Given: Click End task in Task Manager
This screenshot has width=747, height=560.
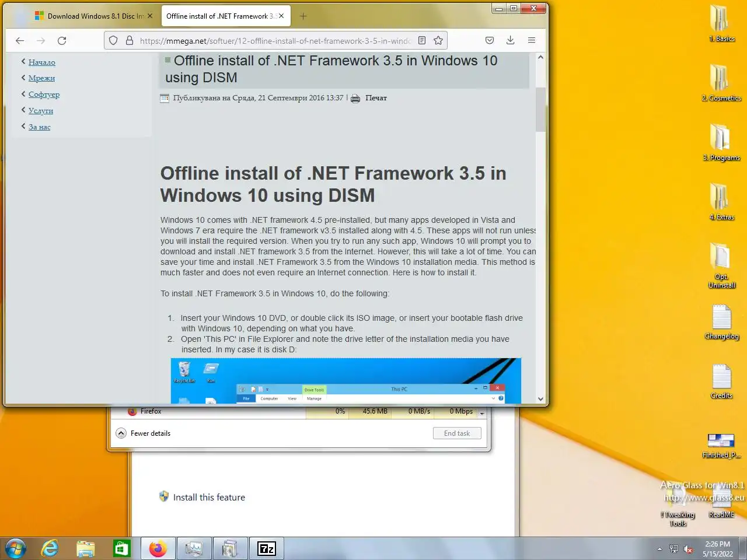Looking at the screenshot, I should coord(457,433).
